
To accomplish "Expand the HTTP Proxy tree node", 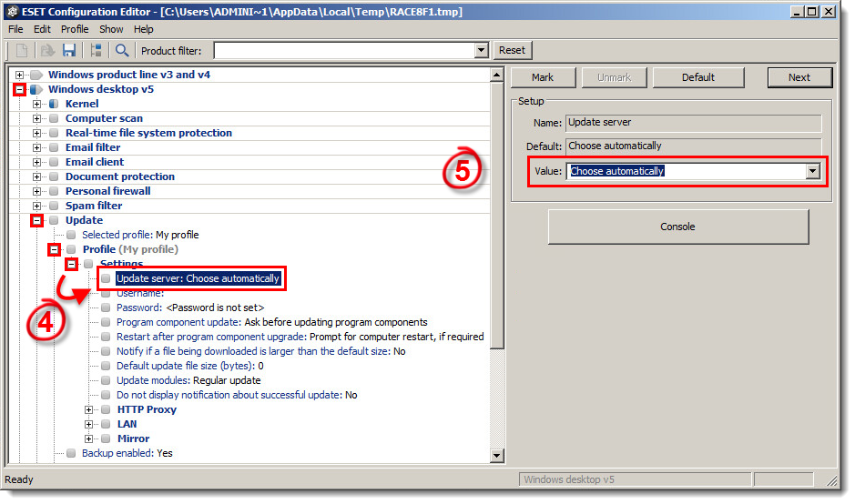I will point(89,409).
